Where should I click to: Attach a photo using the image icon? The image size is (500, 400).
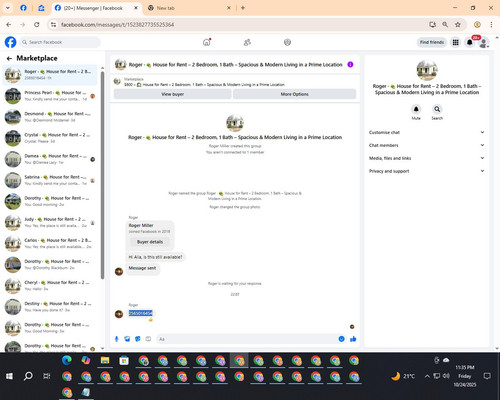pyautogui.click(x=127, y=339)
